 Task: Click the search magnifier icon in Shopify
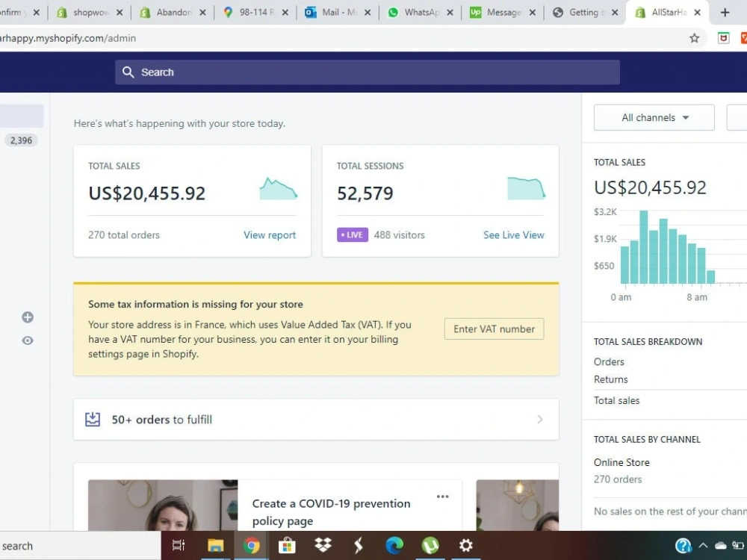coord(128,72)
